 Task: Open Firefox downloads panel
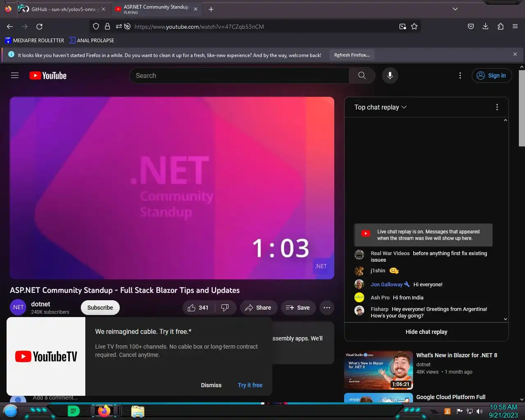(x=486, y=26)
